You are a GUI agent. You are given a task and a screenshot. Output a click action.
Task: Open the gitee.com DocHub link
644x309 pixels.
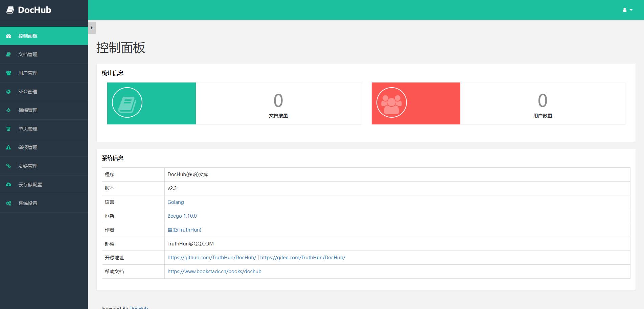click(x=303, y=258)
